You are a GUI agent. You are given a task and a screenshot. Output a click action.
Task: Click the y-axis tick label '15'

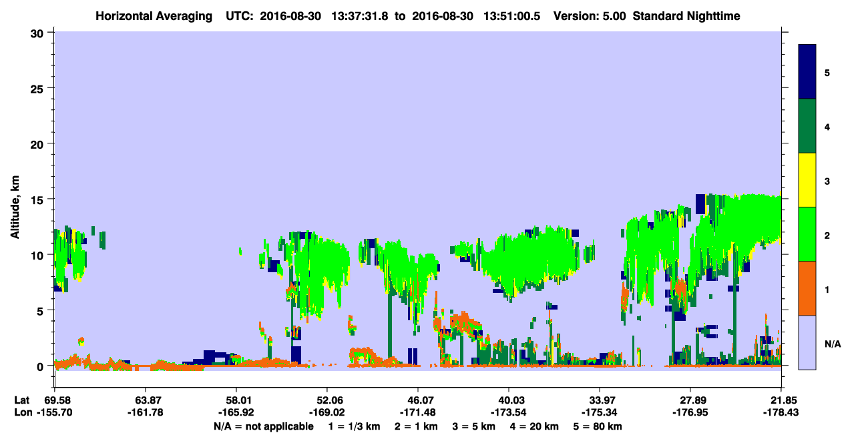[x=39, y=199]
